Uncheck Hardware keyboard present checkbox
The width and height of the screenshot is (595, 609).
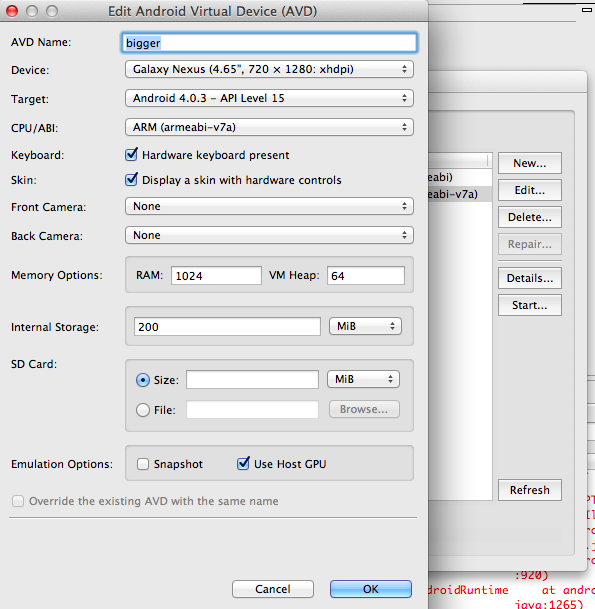[131, 155]
